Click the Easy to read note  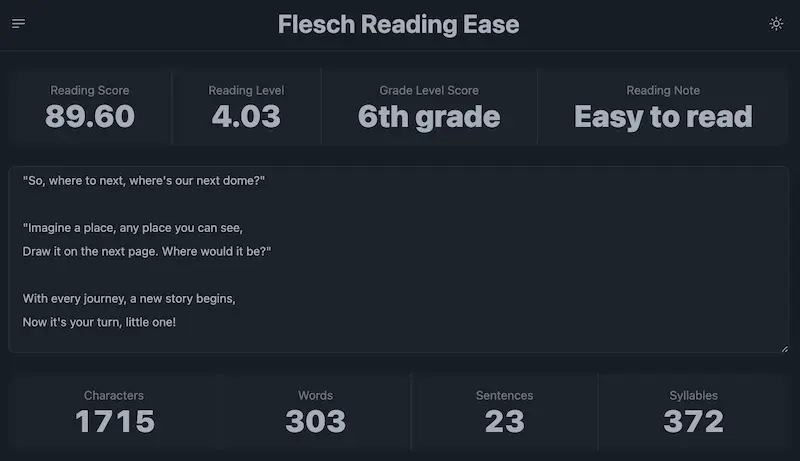click(x=663, y=117)
